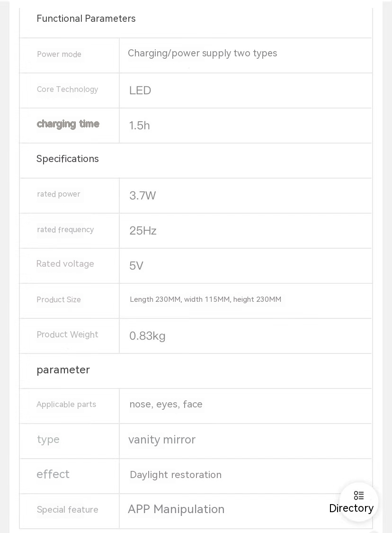Select the Special feature label cell
This screenshot has height=533, width=392.
coord(68,510)
